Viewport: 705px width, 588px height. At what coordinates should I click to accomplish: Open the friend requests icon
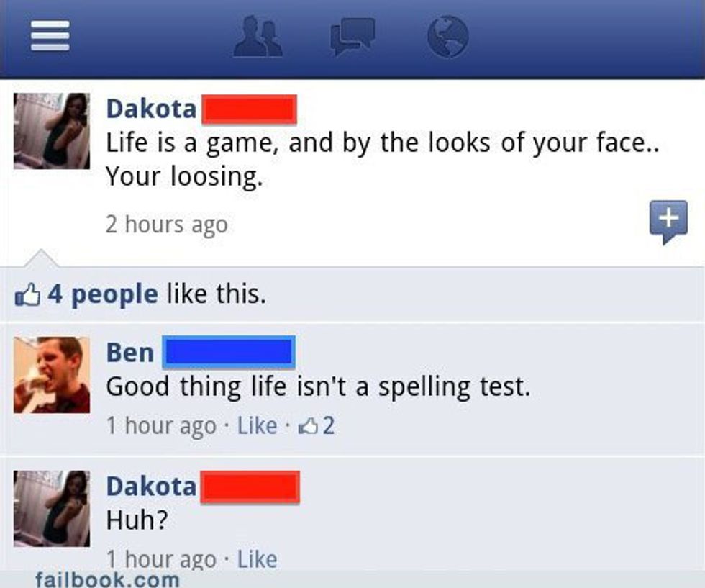click(258, 36)
